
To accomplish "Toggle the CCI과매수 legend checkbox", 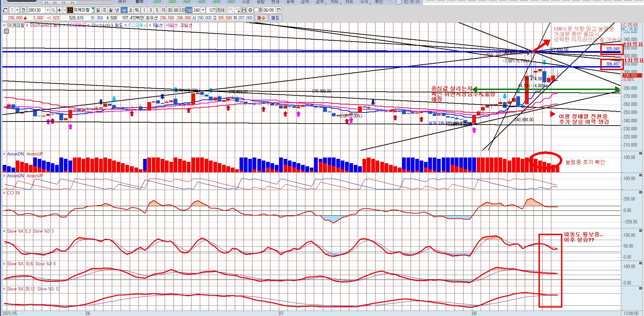I will pos(126,25).
